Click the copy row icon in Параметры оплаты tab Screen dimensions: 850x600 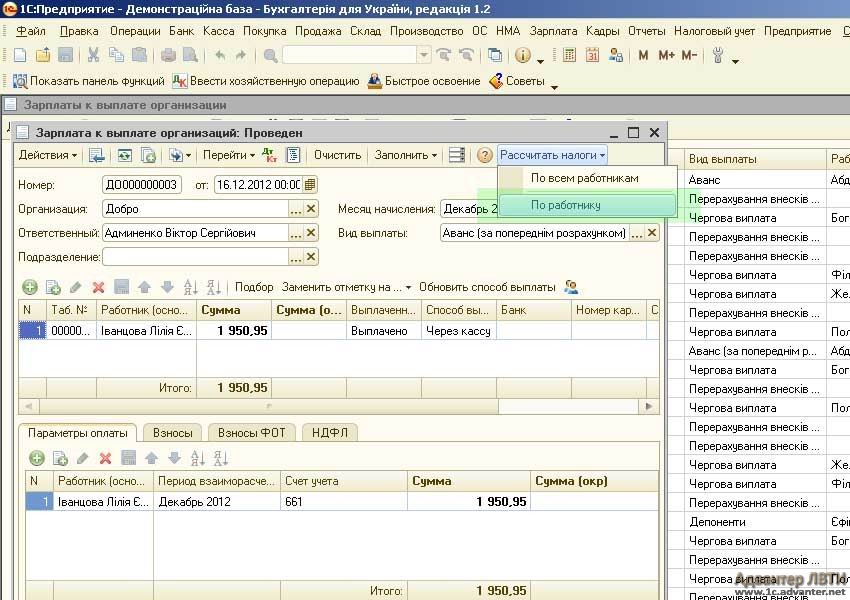pyautogui.click(x=60, y=459)
